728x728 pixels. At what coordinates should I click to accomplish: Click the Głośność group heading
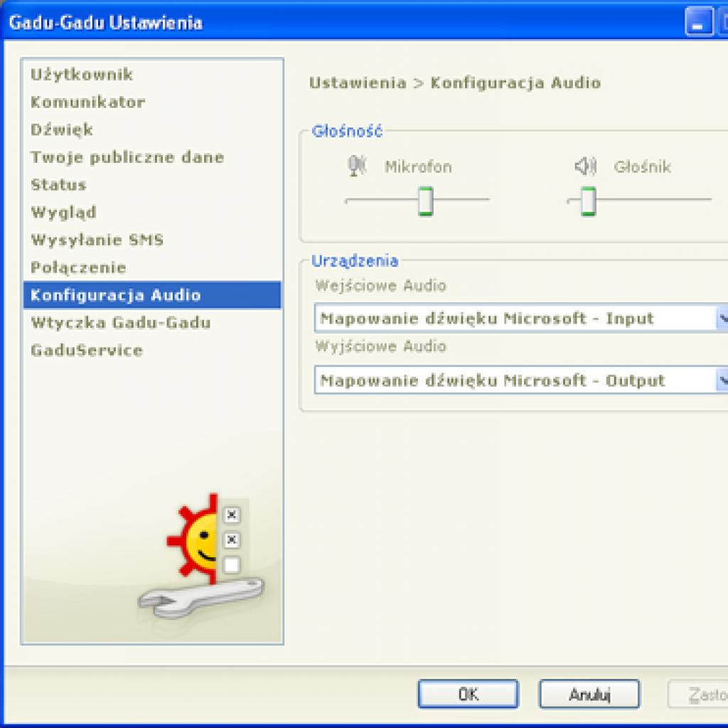click(347, 131)
